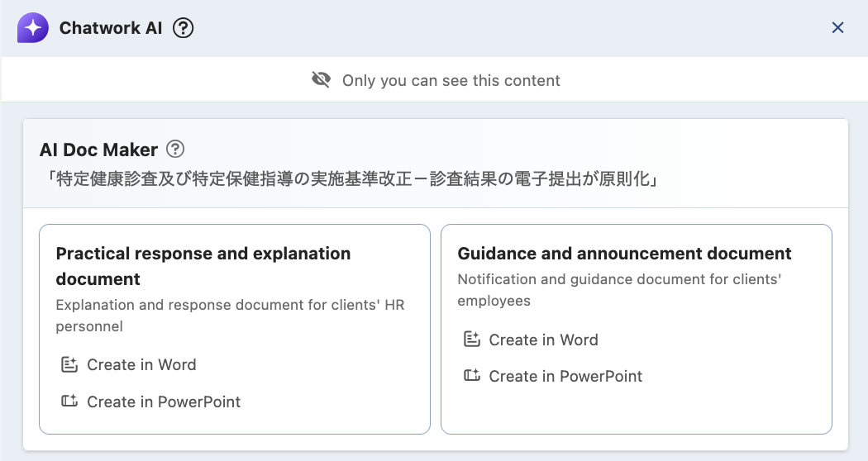
Task: Create in PowerPoint for Practical response document
Action: 150,402
